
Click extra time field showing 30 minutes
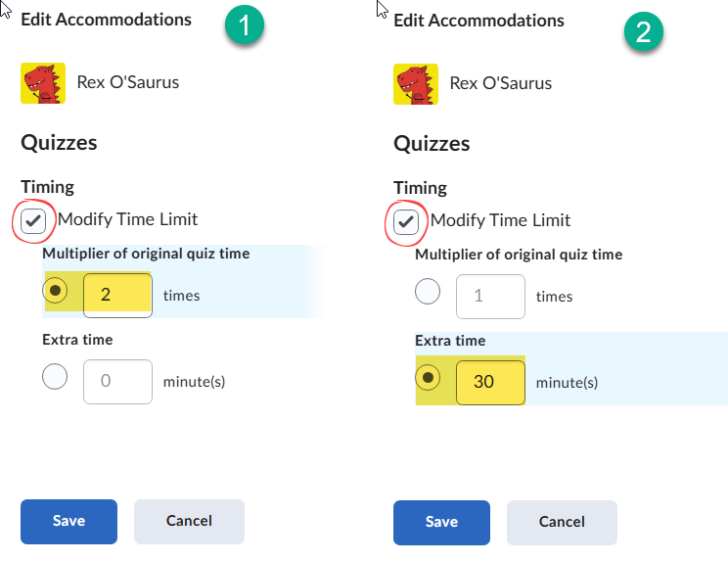[x=490, y=382]
